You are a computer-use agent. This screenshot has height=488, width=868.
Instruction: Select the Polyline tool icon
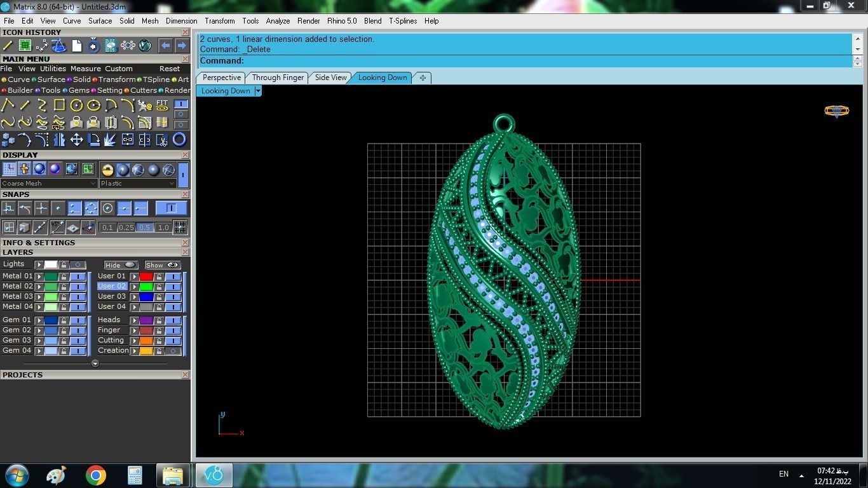(8, 105)
